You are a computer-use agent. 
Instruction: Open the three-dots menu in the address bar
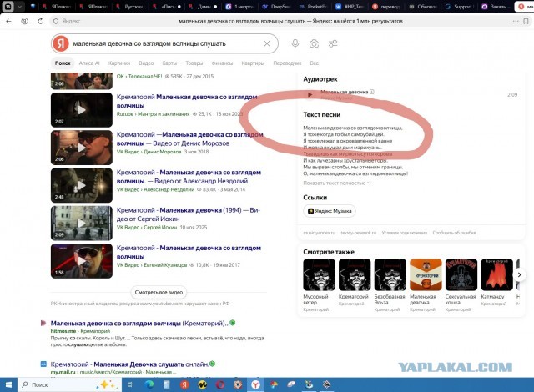point(516,21)
